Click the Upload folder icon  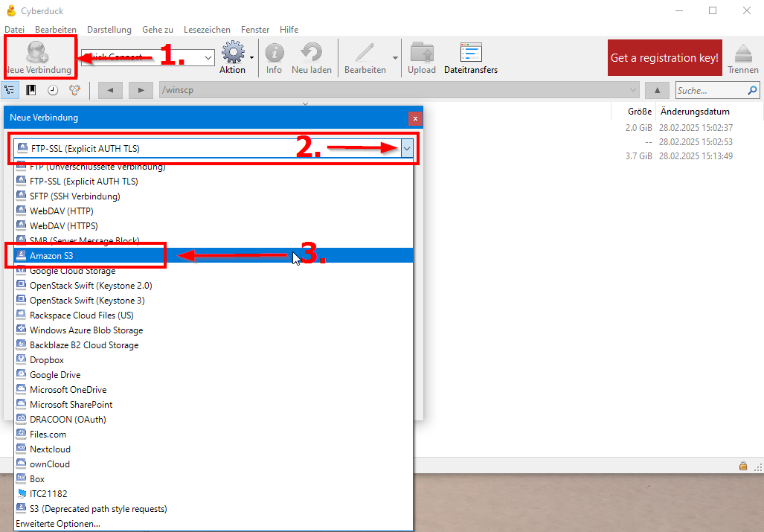pos(422,53)
